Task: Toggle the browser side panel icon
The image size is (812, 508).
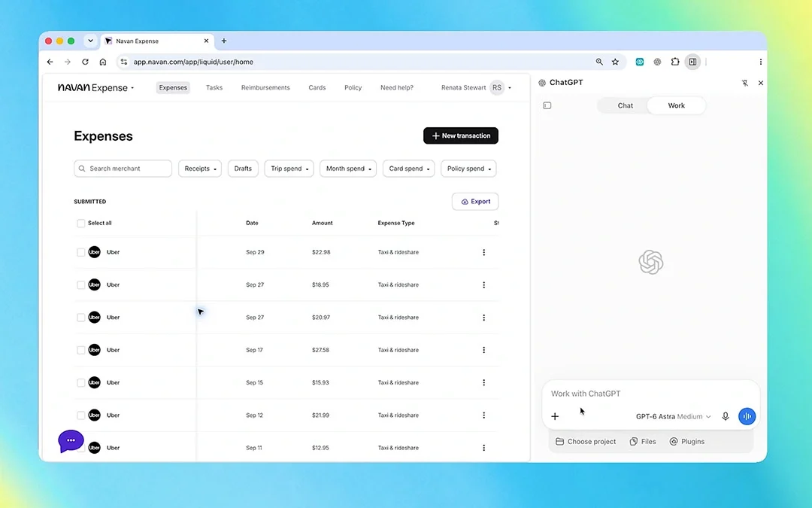Action: (x=692, y=62)
